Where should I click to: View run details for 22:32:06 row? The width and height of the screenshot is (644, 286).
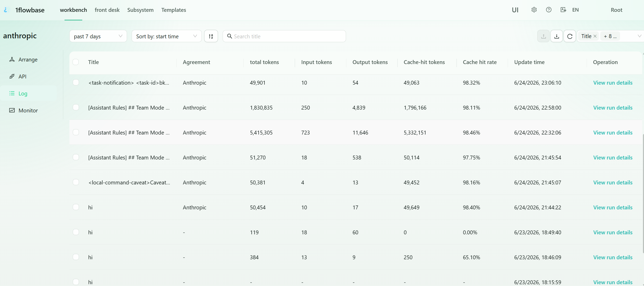point(613,132)
